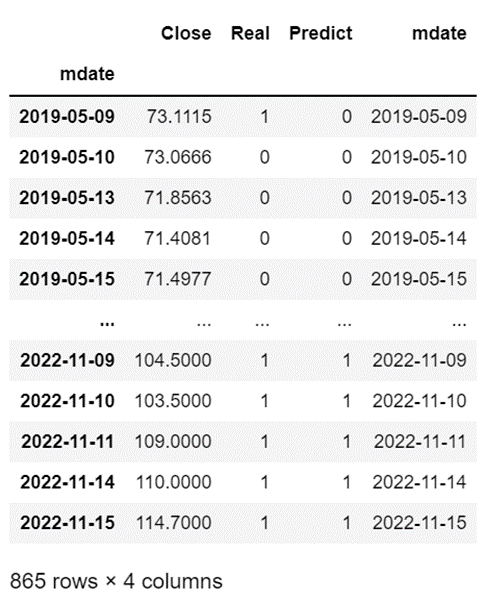
Task: Click the Predict value in 2022-11-10 row
Action: coord(346,401)
